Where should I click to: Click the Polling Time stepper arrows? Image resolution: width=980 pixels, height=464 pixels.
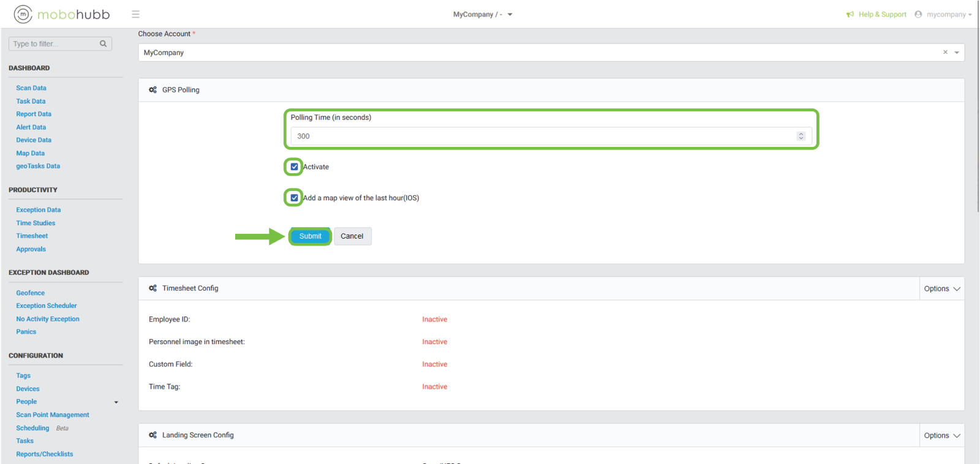[801, 136]
